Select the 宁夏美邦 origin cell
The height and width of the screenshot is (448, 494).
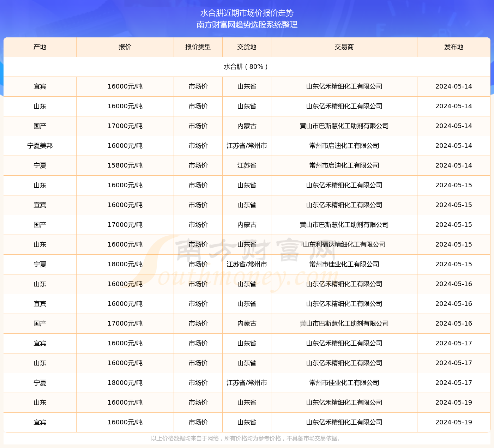point(40,146)
